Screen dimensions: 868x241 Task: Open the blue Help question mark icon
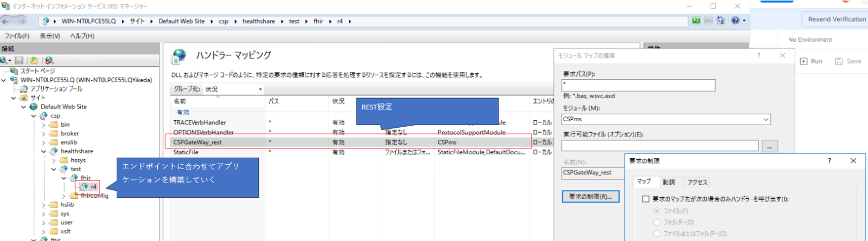[735, 21]
